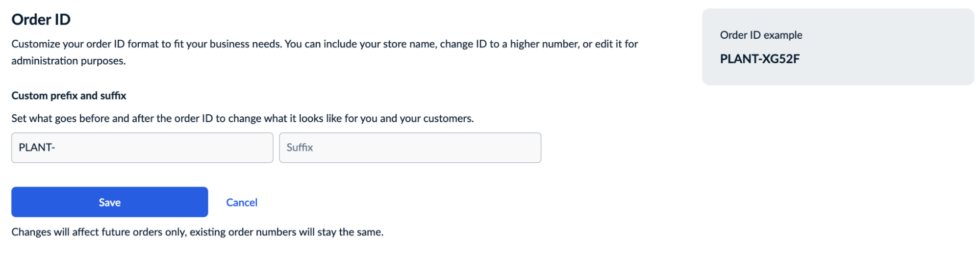The height and width of the screenshot is (258, 980).
Task: Click the 'Order ID example' label
Action: 761,35
